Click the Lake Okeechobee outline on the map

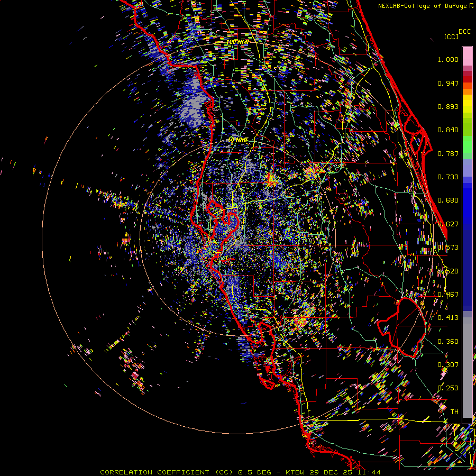click(402, 328)
